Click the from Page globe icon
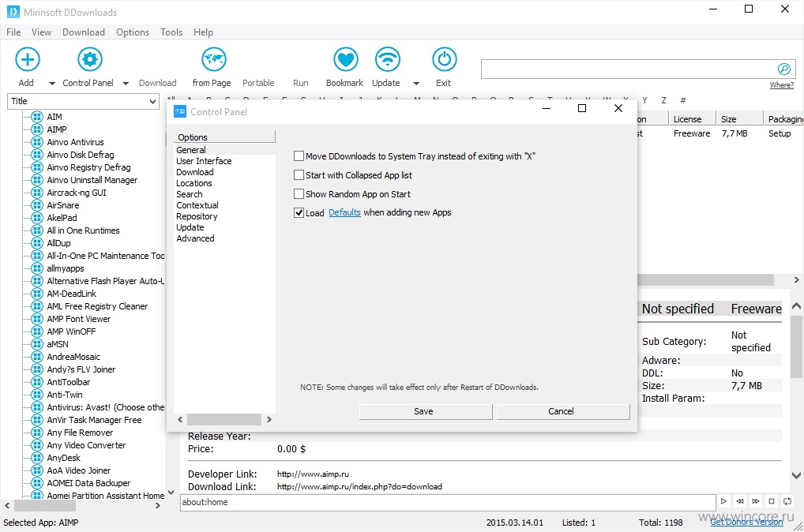The image size is (804, 532). click(214, 59)
